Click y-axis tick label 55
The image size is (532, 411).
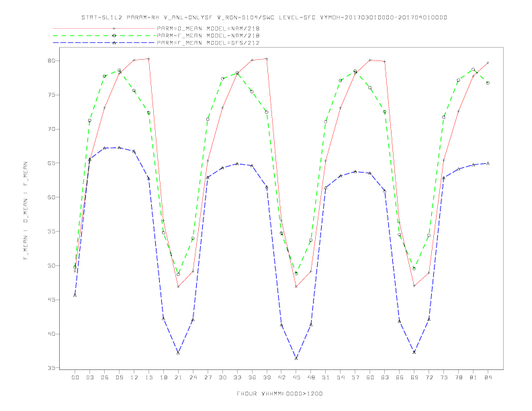pyautogui.click(x=51, y=232)
